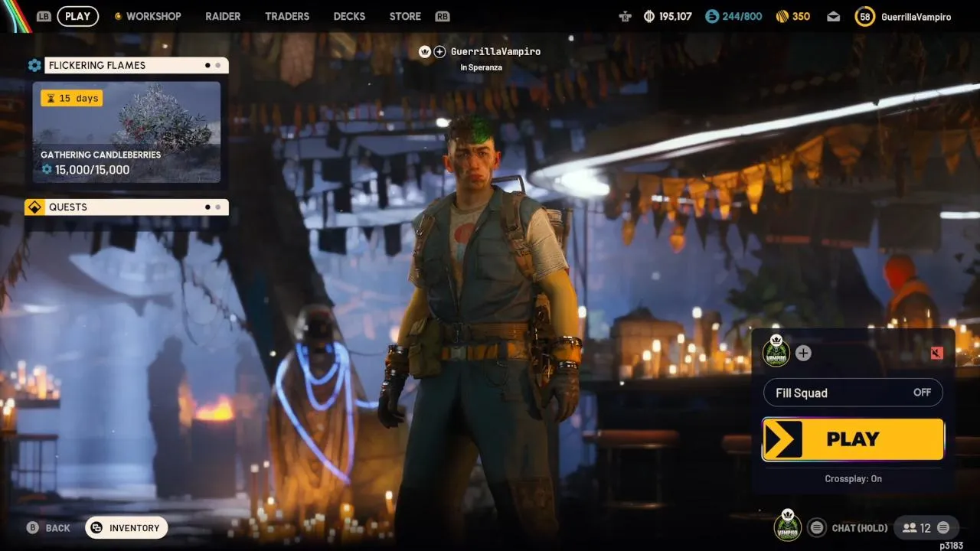Click the Vampiro avatar near chat
This screenshot has width=980, height=551.
(x=787, y=526)
